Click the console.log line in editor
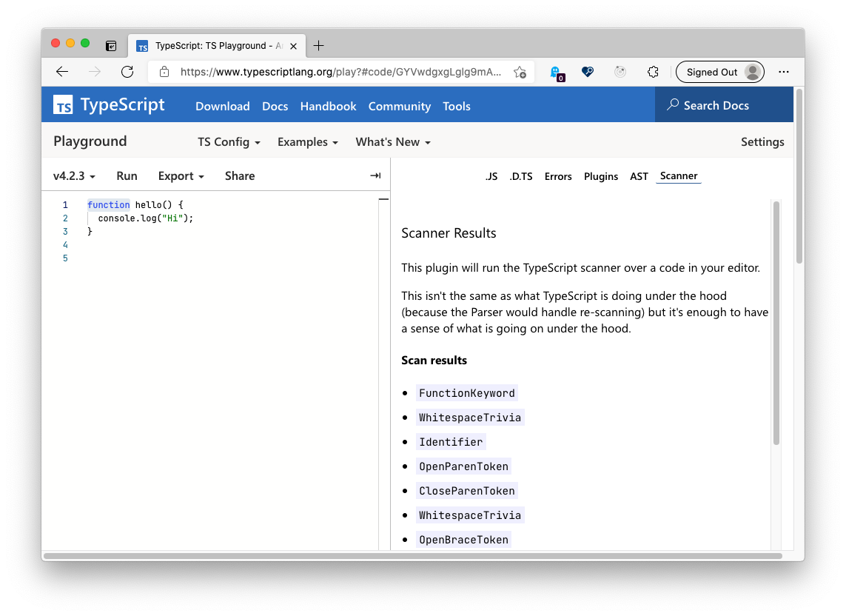Viewport: 846px width, 616px height. 146,218
